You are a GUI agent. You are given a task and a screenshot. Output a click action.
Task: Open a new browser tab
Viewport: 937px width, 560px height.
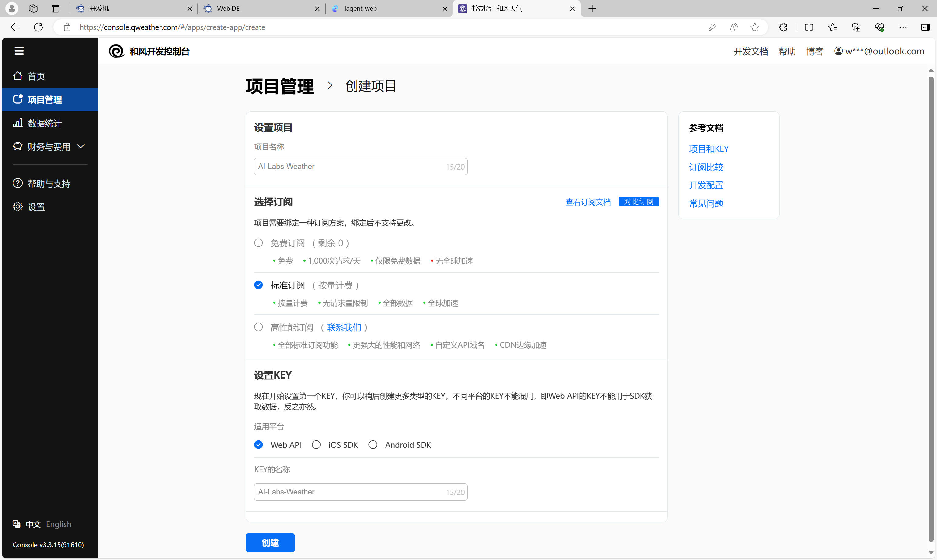click(x=592, y=8)
